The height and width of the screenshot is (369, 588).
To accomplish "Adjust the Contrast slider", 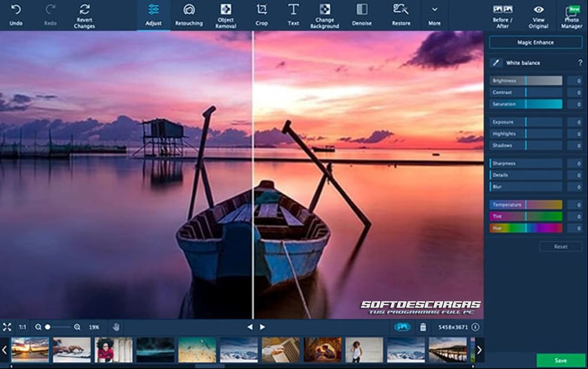I will [x=526, y=93].
